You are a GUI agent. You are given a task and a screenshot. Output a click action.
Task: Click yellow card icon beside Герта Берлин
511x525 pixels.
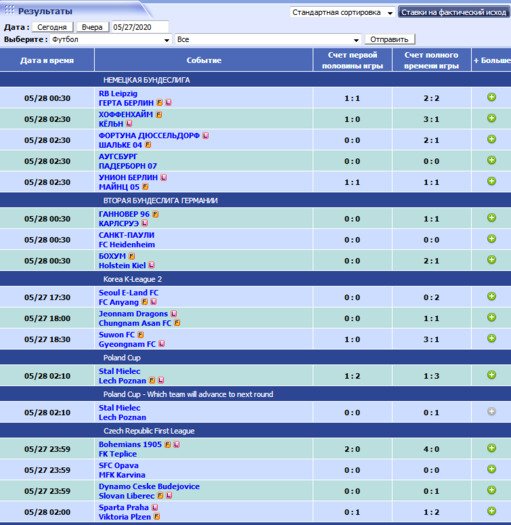[x=160, y=103]
